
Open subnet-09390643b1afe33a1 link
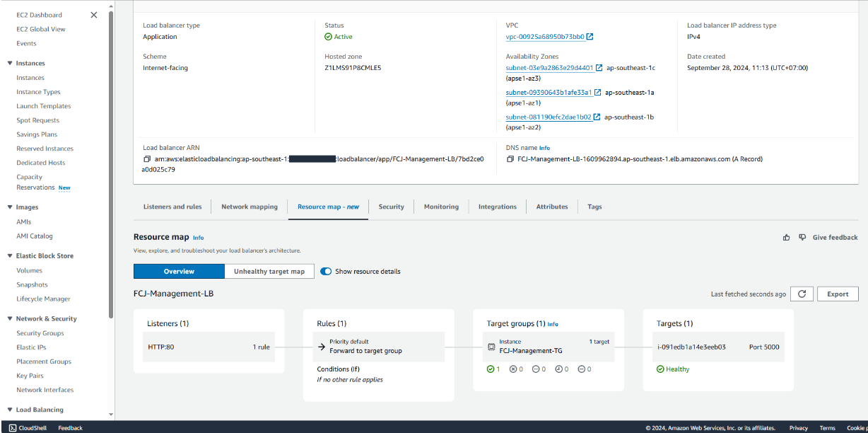[x=549, y=93]
